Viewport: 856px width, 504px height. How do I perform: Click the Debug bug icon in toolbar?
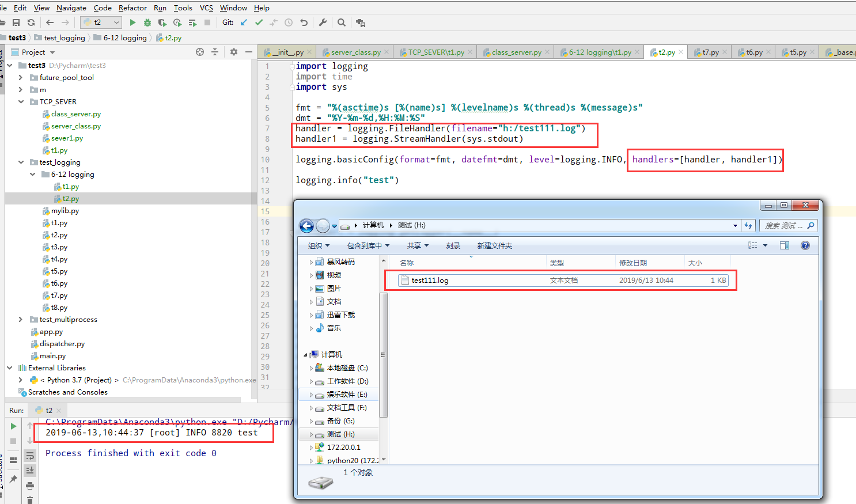pos(147,22)
